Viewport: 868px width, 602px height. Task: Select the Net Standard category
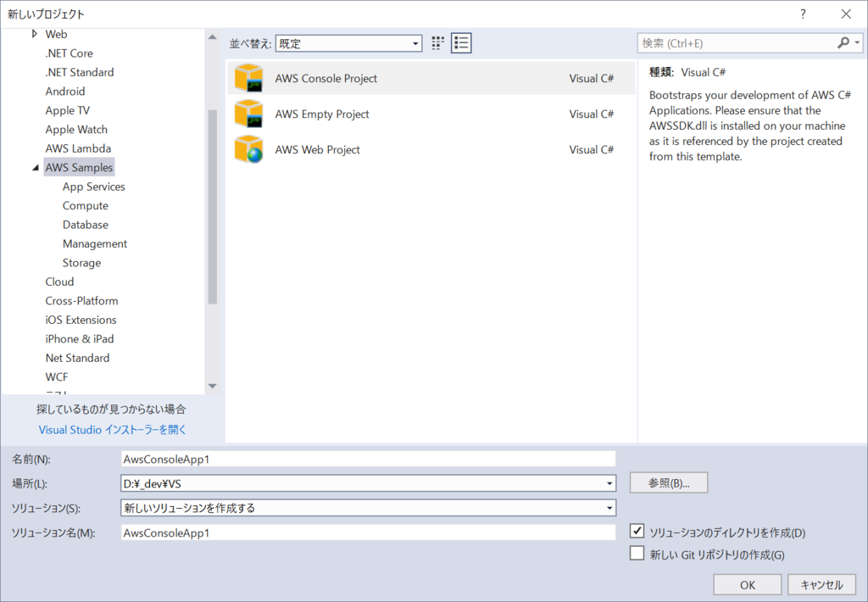(x=77, y=358)
